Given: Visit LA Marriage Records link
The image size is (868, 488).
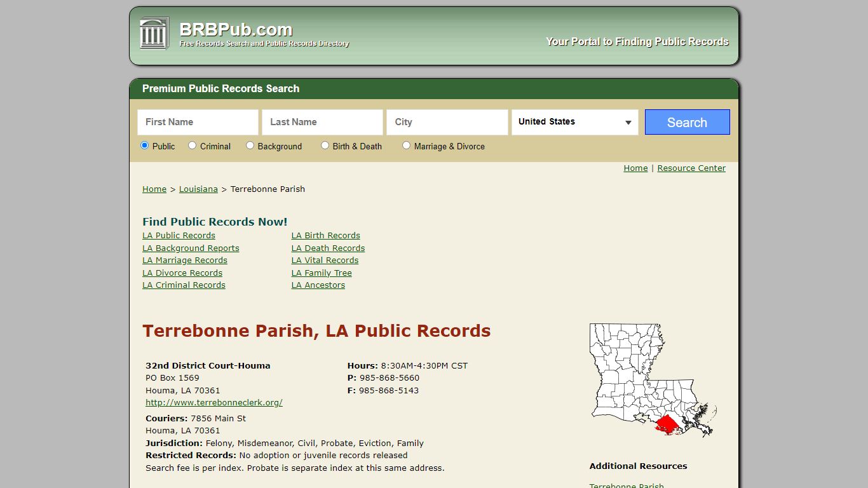Looking at the screenshot, I should pyautogui.click(x=185, y=261).
